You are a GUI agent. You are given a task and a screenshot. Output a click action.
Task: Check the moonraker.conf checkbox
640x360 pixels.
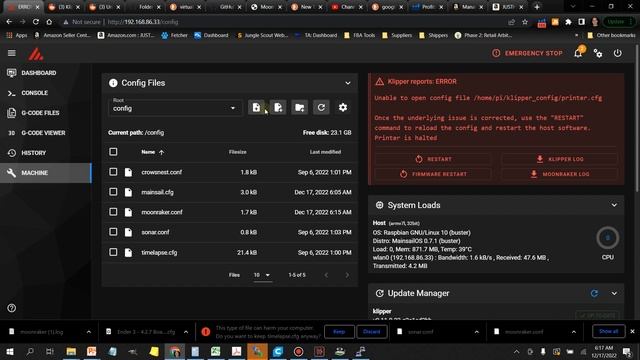point(113,212)
